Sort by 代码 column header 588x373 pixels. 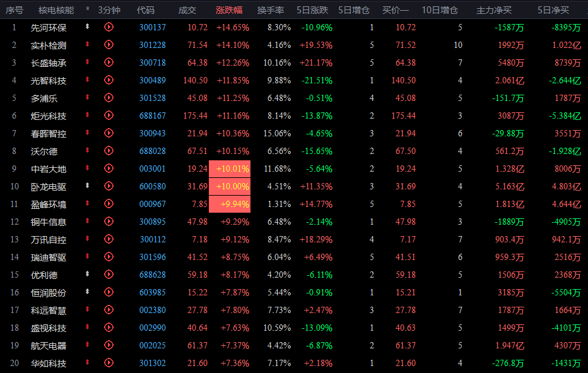coord(146,10)
